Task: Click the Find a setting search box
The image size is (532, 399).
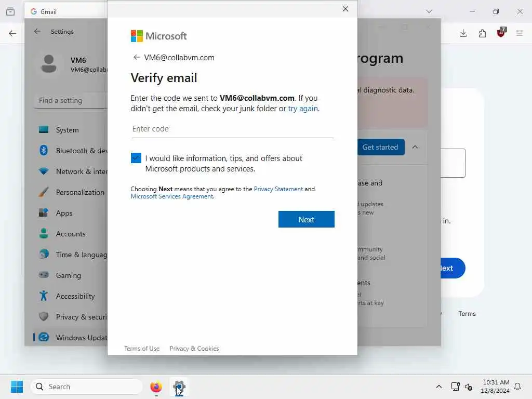Action: tap(71, 101)
